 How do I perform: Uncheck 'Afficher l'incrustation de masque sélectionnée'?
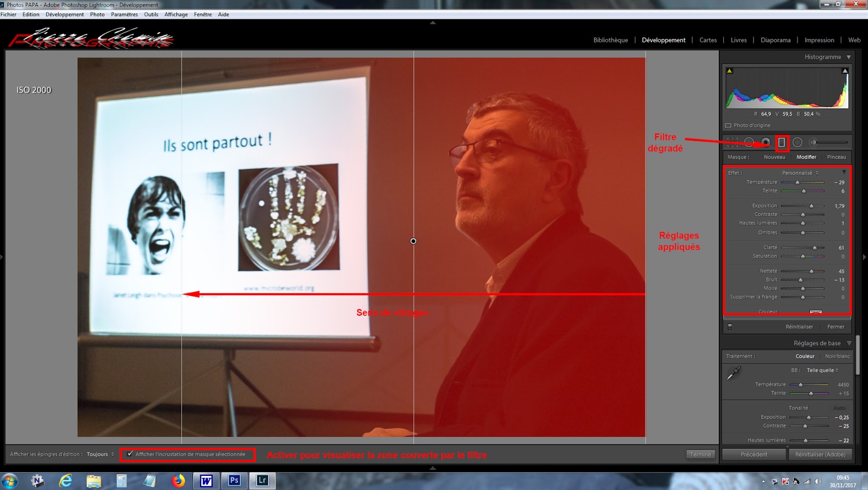(130, 454)
